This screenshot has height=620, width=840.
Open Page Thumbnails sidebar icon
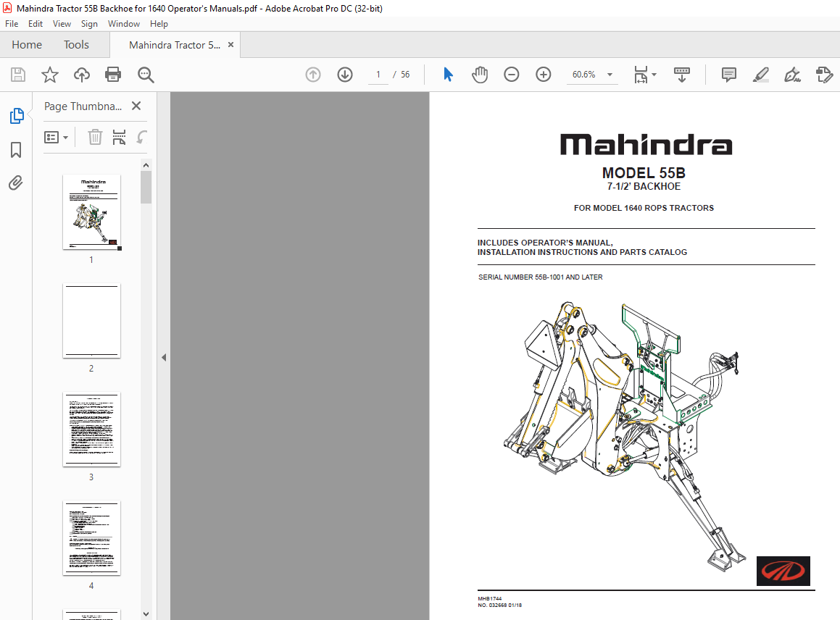pyautogui.click(x=17, y=116)
